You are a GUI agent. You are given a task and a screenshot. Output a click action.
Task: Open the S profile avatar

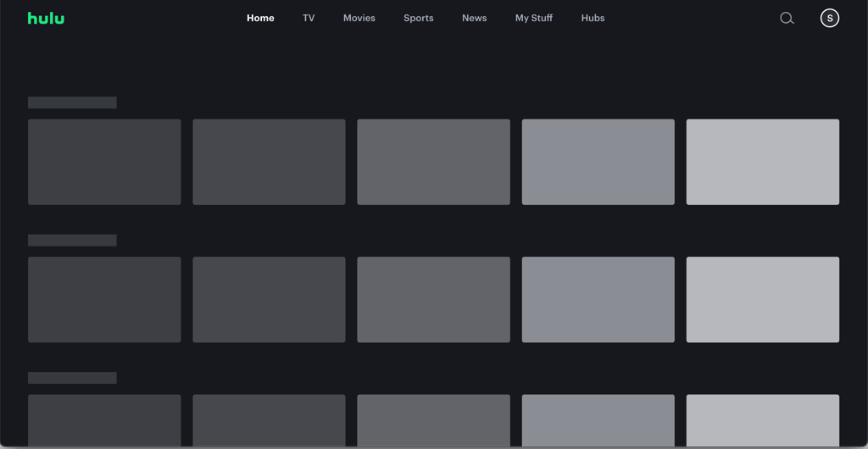coord(829,19)
